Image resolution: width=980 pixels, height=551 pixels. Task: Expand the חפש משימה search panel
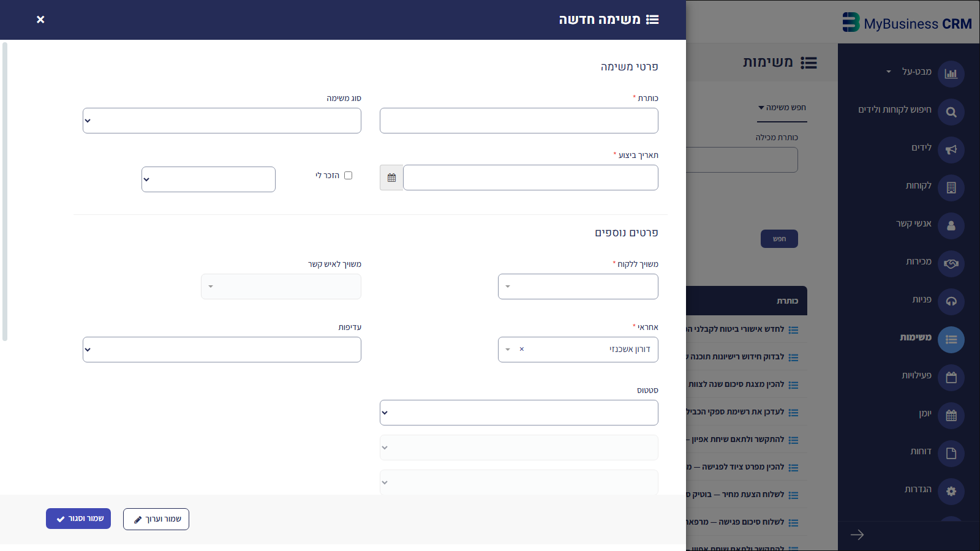pyautogui.click(x=782, y=108)
